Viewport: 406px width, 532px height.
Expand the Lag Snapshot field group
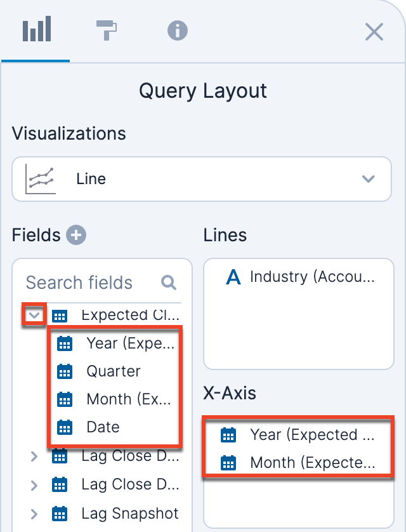point(35,514)
